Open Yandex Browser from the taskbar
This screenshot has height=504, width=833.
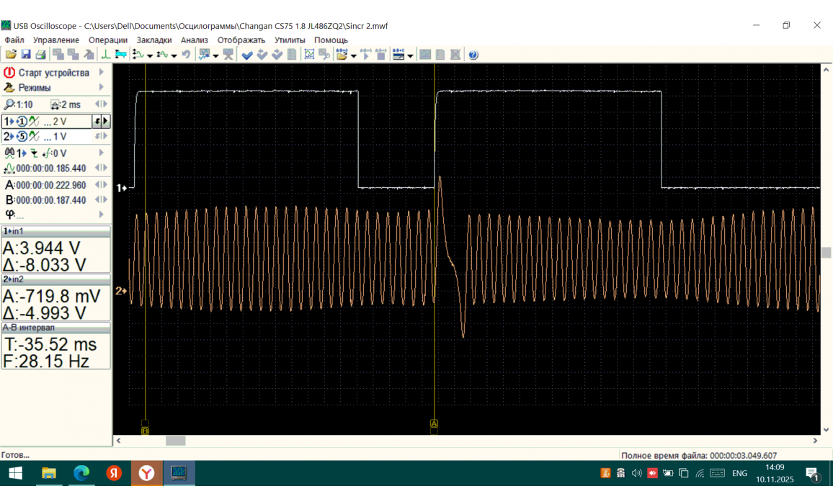click(146, 473)
